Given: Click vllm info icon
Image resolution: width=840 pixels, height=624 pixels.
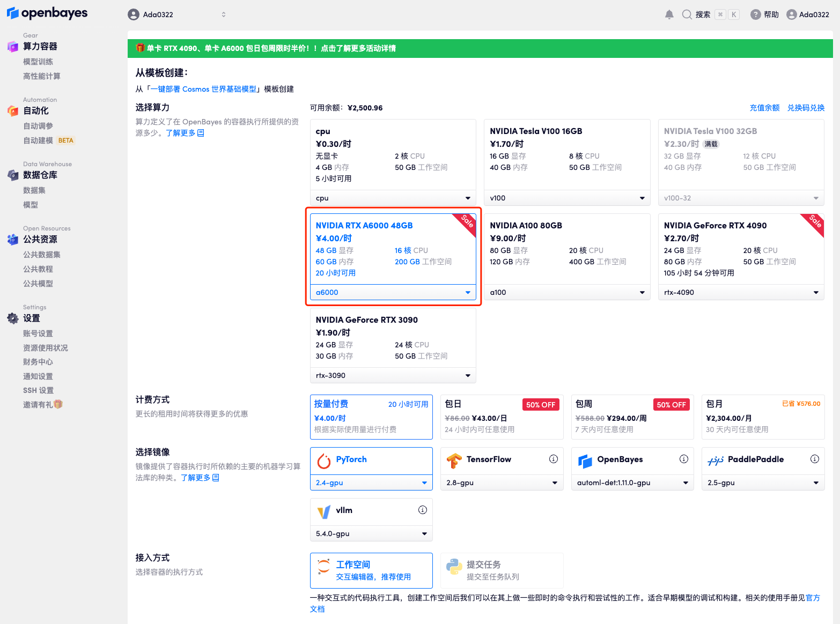Looking at the screenshot, I should pyautogui.click(x=422, y=510).
